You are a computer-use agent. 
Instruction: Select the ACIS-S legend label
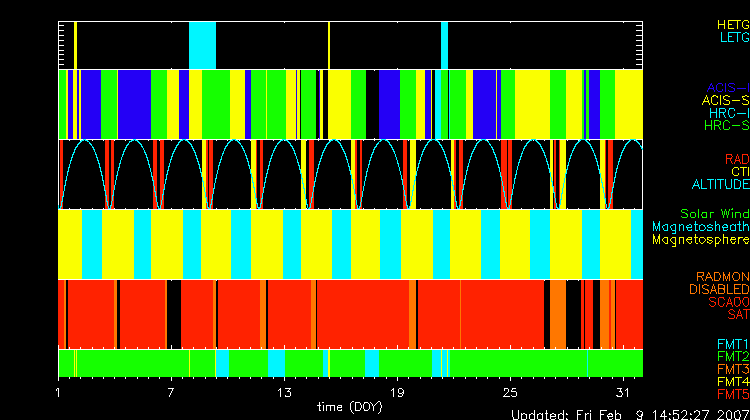tap(725, 101)
